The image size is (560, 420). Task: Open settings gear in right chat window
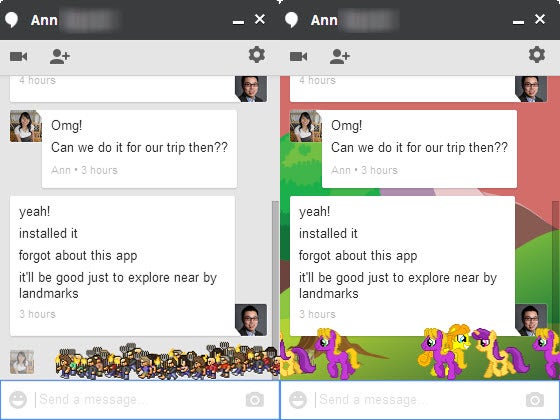[x=537, y=55]
